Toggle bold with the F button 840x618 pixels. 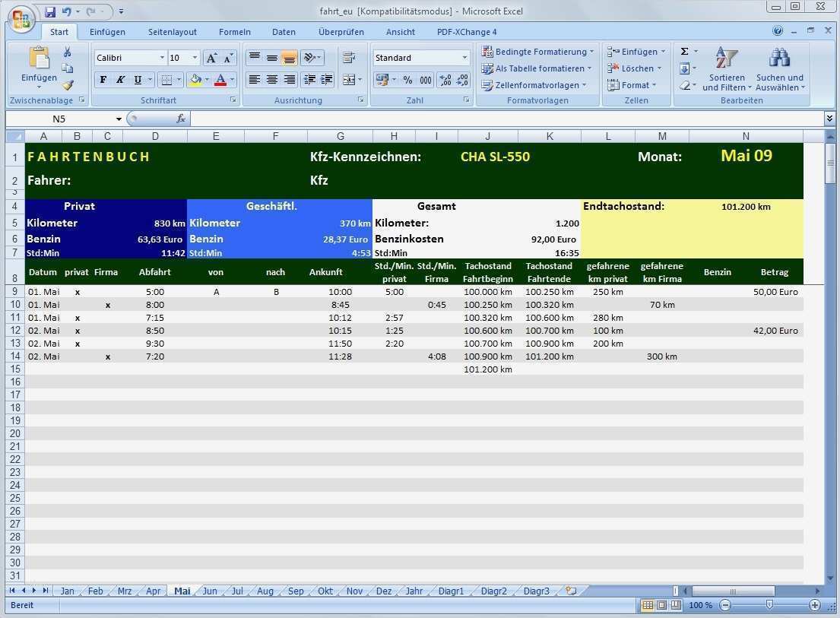click(x=103, y=79)
